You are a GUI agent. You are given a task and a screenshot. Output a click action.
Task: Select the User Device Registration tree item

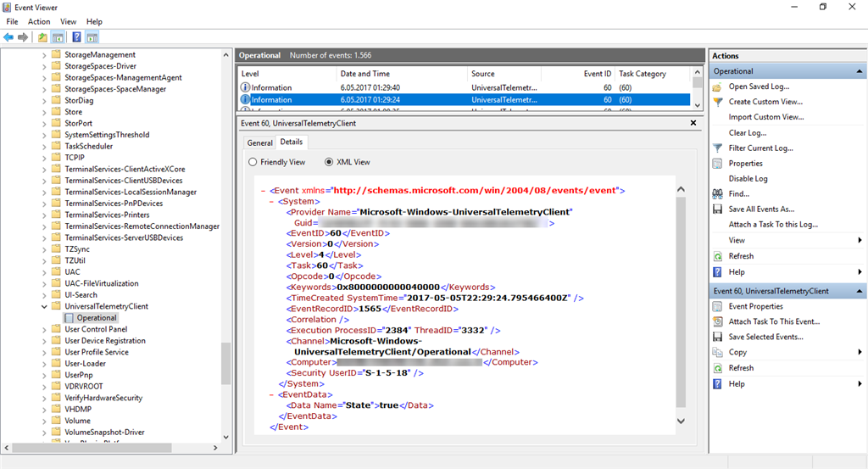[x=105, y=341]
